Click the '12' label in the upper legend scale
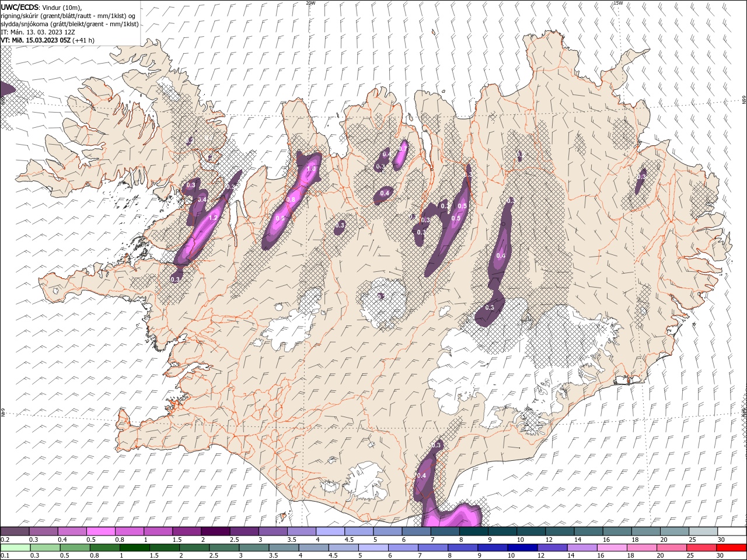This screenshot has width=747, height=560. [x=549, y=540]
